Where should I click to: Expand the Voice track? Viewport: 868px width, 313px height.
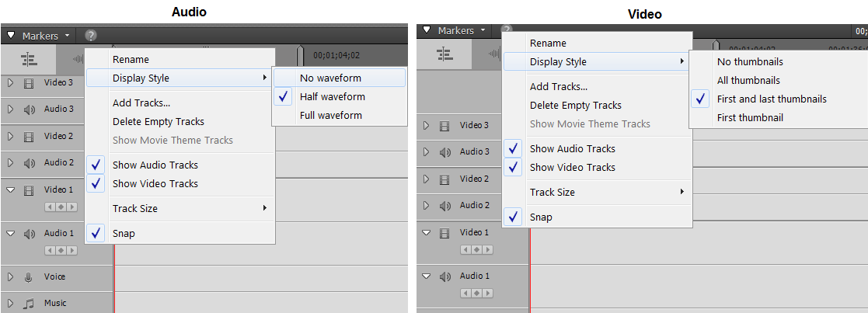point(11,277)
